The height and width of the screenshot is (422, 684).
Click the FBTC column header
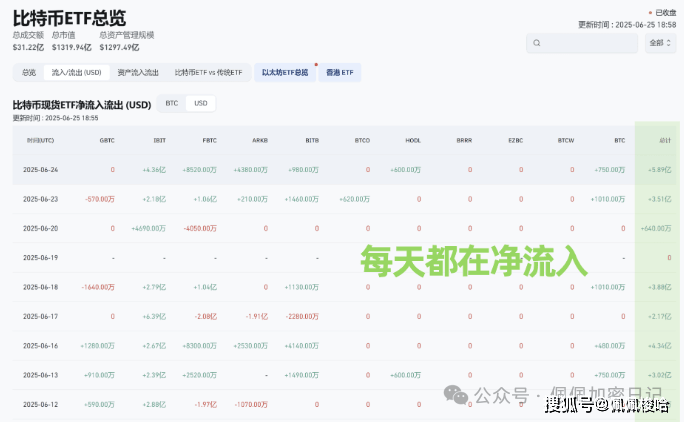209,141
